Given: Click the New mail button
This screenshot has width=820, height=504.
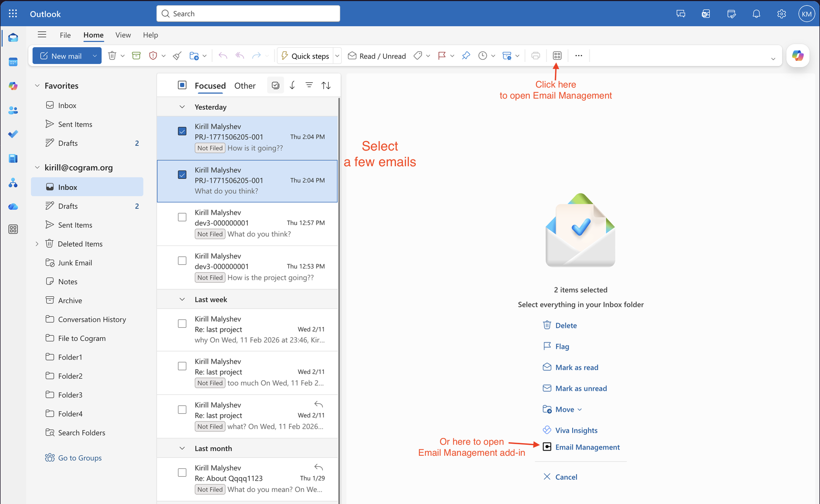Looking at the screenshot, I should 61,56.
